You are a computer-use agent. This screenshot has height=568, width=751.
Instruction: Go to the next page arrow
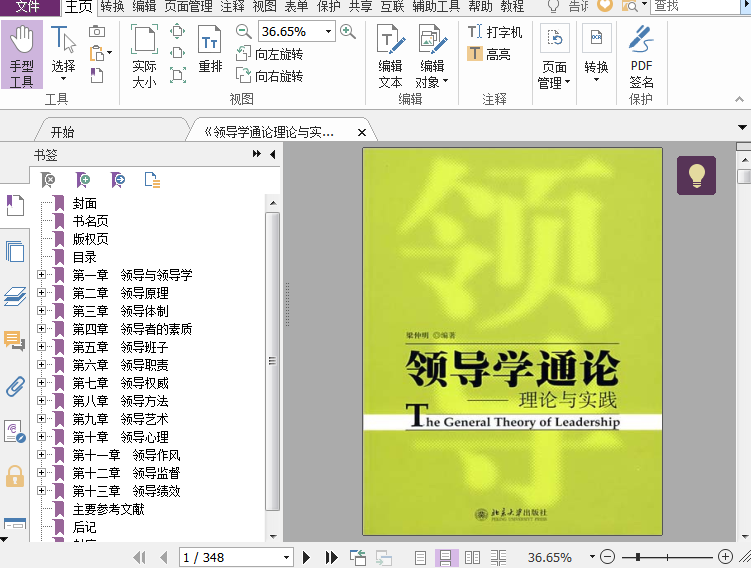pyautogui.click(x=307, y=557)
